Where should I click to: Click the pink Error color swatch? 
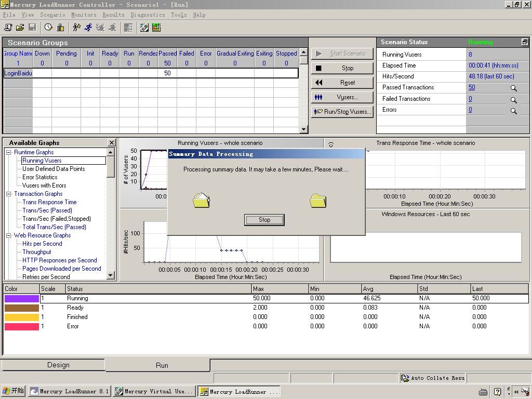(22, 327)
